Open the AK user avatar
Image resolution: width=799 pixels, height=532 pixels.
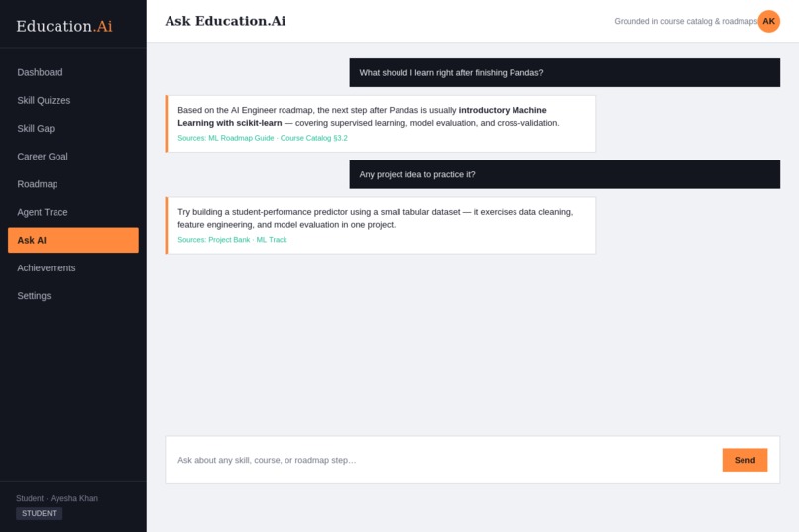(x=768, y=22)
